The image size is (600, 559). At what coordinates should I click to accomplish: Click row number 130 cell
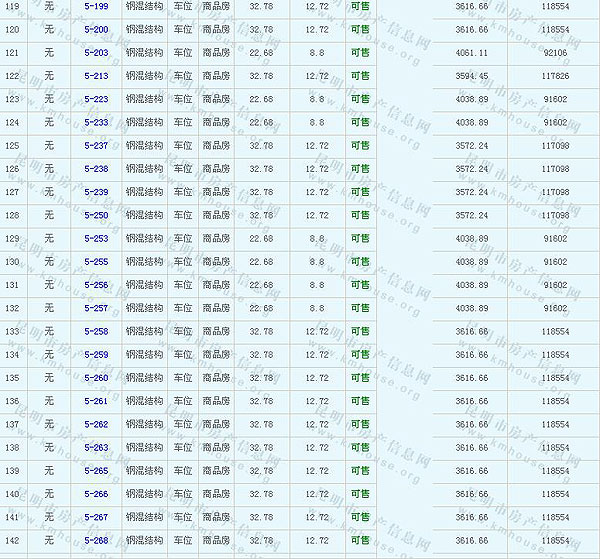(x=12, y=261)
